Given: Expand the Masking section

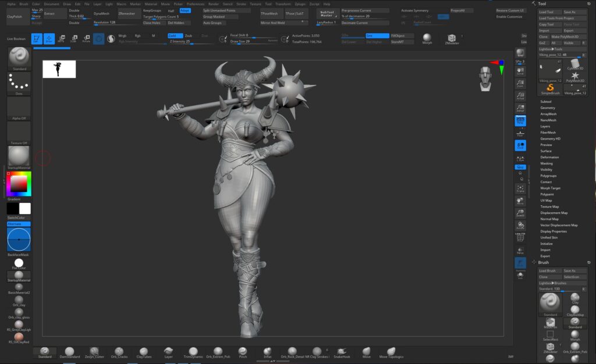Looking at the screenshot, I should tap(547, 163).
